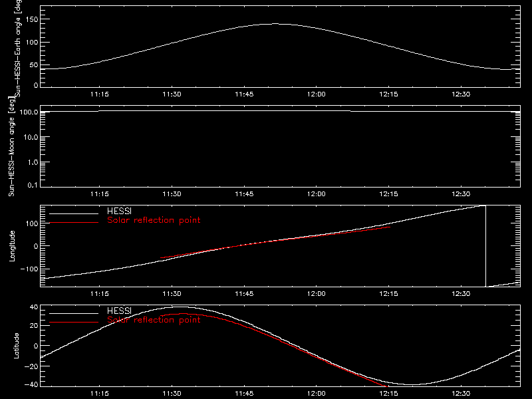Viewport: 532px width, 399px height.
Task: Select the 12:30 label under Longitude plot
Action: point(461,294)
